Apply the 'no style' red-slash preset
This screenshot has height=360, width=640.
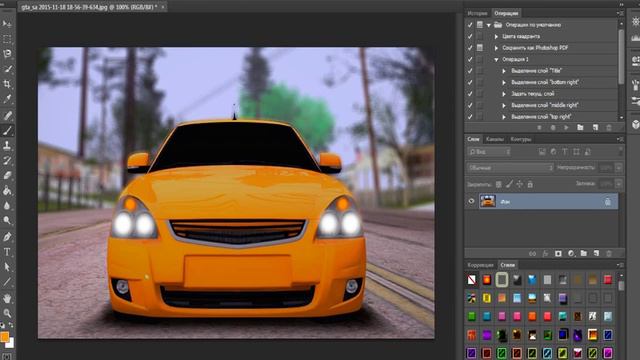(x=471, y=280)
